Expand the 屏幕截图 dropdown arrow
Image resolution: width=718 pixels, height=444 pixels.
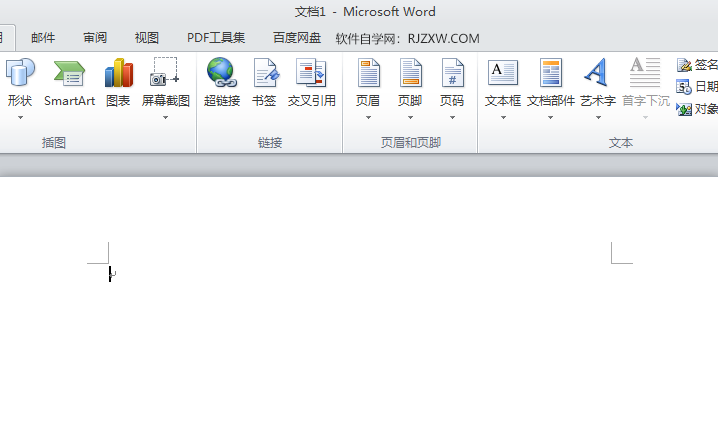[x=165, y=118]
